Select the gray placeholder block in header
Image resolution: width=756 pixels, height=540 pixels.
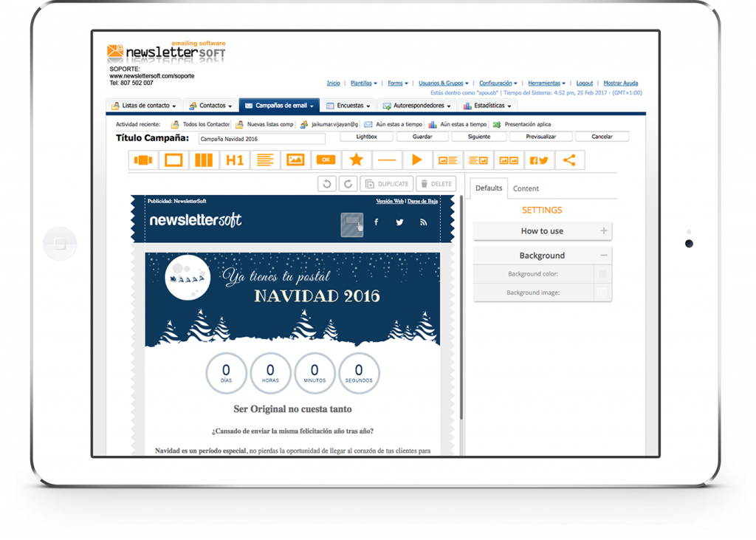pos(352,225)
